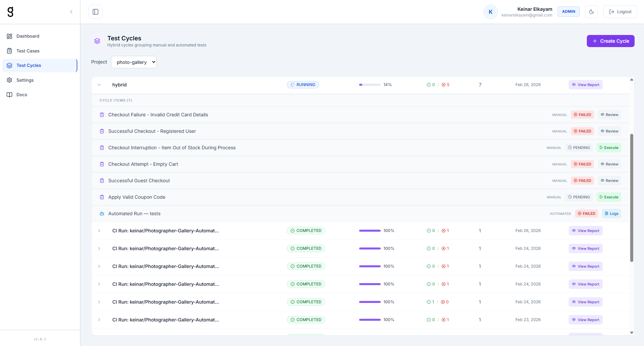The height and width of the screenshot is (346, 644).
Task: Open Logs for the Automated Run item
Action: click(x=611, y=214)
